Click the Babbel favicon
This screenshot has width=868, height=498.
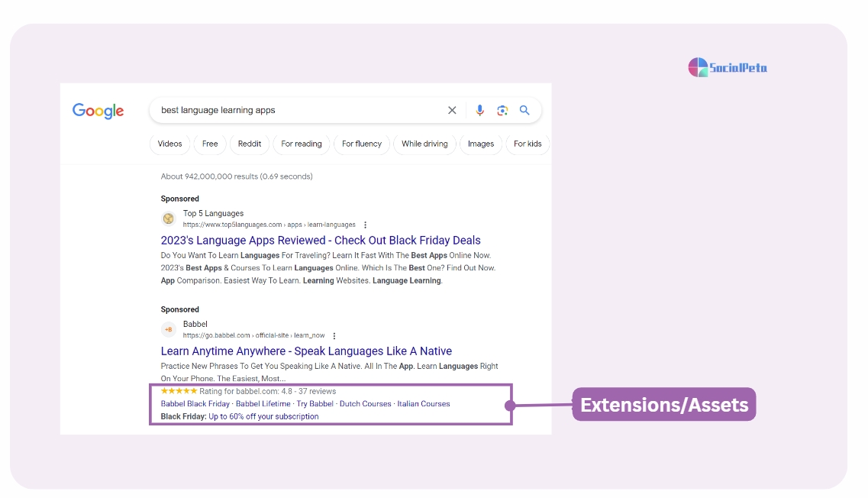pos(168,330)
